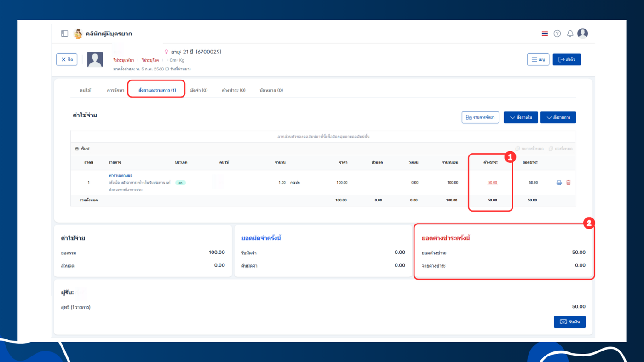Sort by the ประเภท column header
This screenshot has height=362, width=644.
181,162
